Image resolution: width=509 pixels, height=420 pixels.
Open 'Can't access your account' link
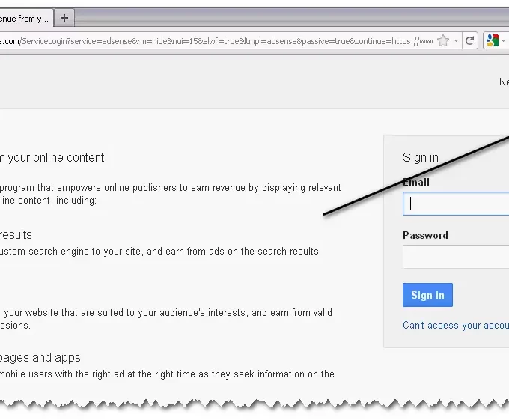tap(456, 325)
